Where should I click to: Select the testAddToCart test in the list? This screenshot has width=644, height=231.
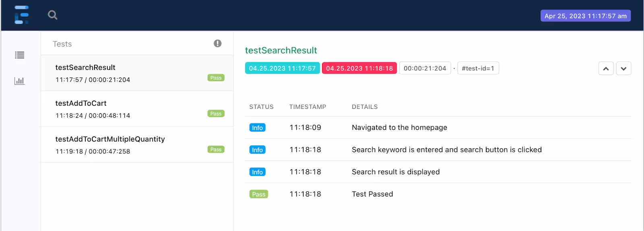pyautogui.click(x=137, y=109)
